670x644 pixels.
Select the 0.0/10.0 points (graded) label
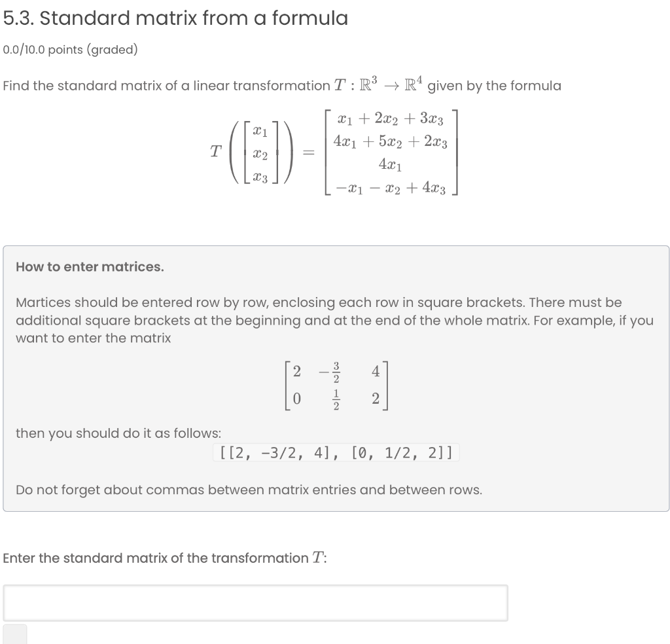tap(69, 48)
